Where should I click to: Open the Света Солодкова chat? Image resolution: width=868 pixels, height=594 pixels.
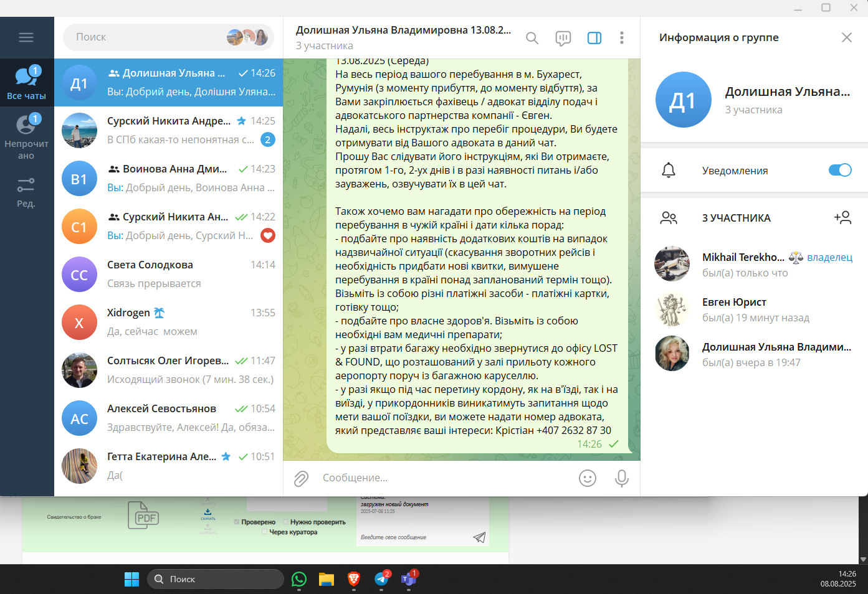point(169,275)
